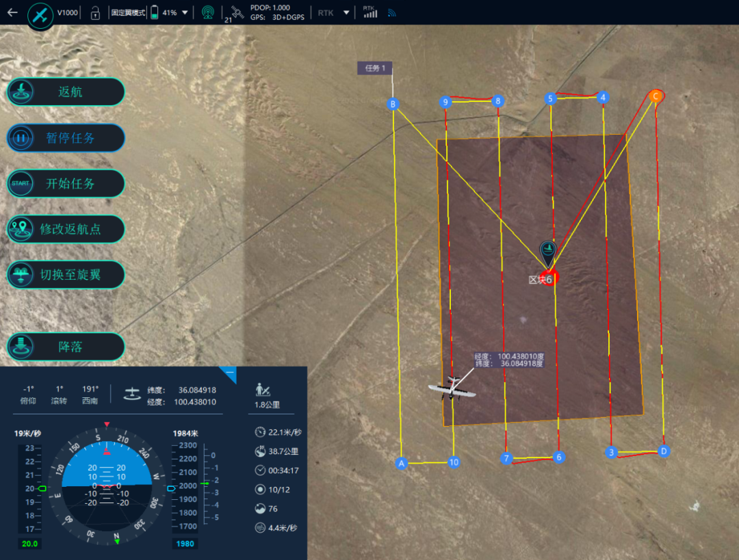The image size is (739, 560).
Task: Click the back arrow in top bar
Action: click(x=12, y=12)
